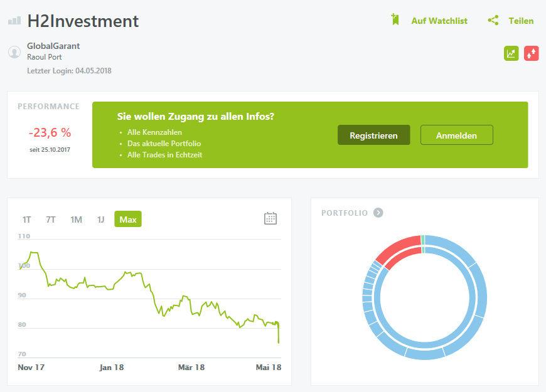Expand Portfolio with the arrow icon
Viewport: 546px width, 392px height.
point(378,213)
